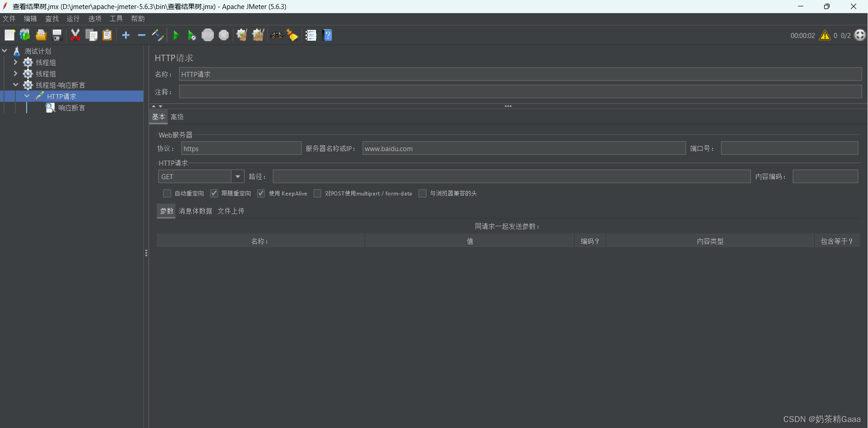The width and height of the screenshot is (868, 428).
Task: Open the 查找 menu
Action: [x=52, y=19]
